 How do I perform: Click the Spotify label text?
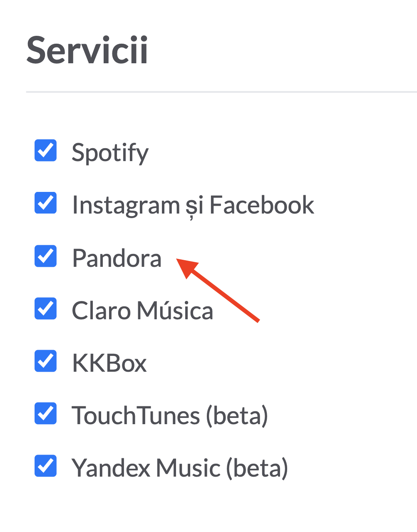(110, 153)
